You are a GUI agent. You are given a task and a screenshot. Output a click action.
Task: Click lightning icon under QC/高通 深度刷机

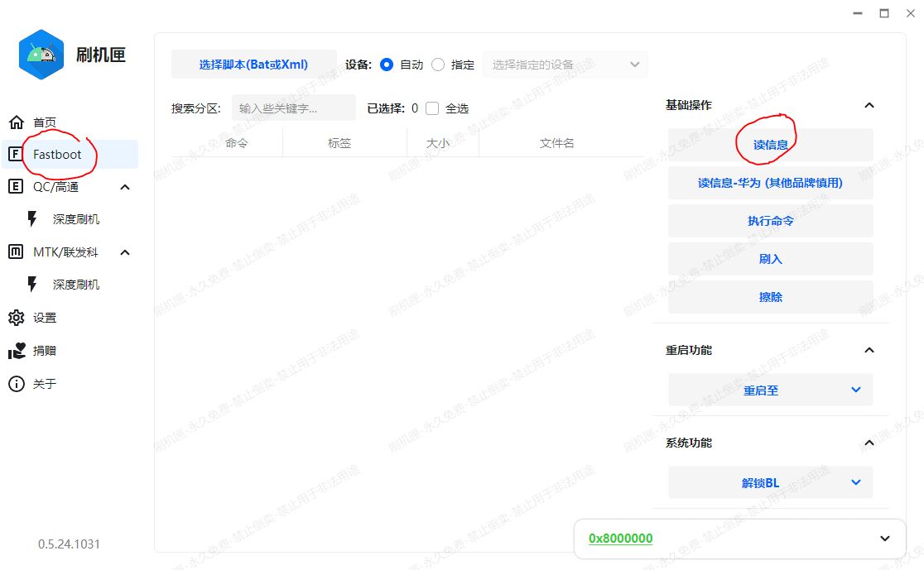33,219
